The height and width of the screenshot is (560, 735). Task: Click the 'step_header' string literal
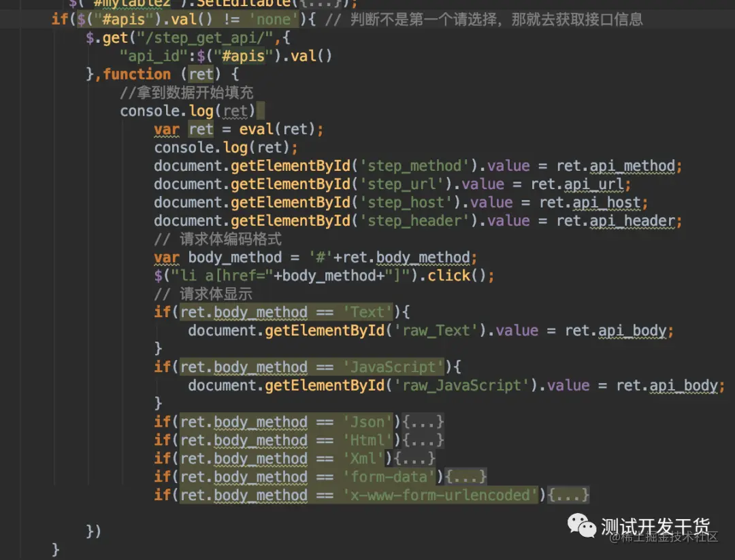414,220
